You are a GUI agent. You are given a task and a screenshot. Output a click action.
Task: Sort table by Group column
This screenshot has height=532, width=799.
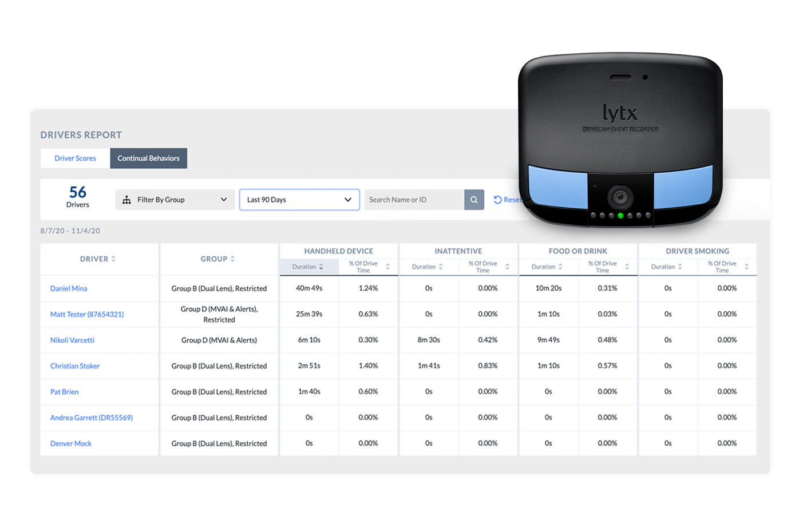pos(217,259)
